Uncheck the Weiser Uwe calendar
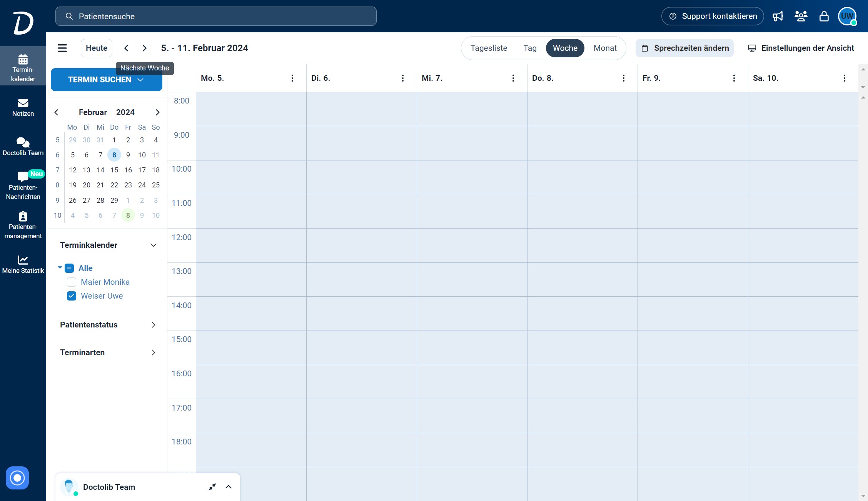Screen dimensions: 868x501 [72, 296]
